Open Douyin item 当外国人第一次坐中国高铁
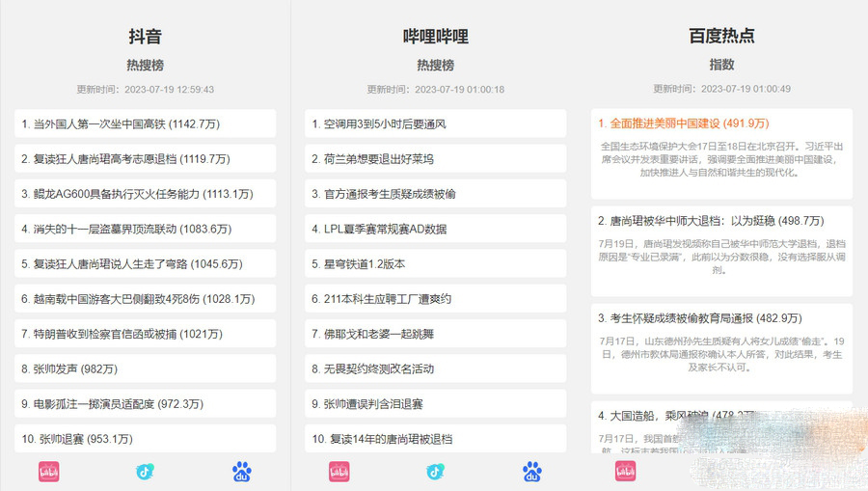Screen dimensions: 868x491 [x=145, y=123]
